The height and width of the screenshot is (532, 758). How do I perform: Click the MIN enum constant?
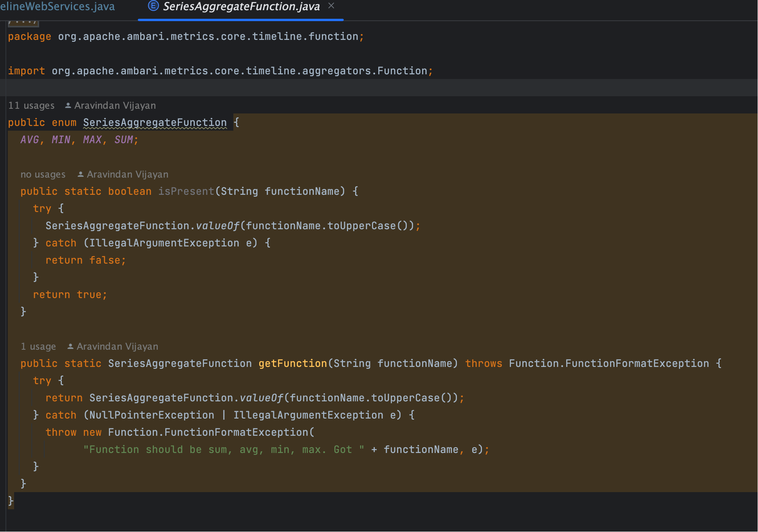61,140
